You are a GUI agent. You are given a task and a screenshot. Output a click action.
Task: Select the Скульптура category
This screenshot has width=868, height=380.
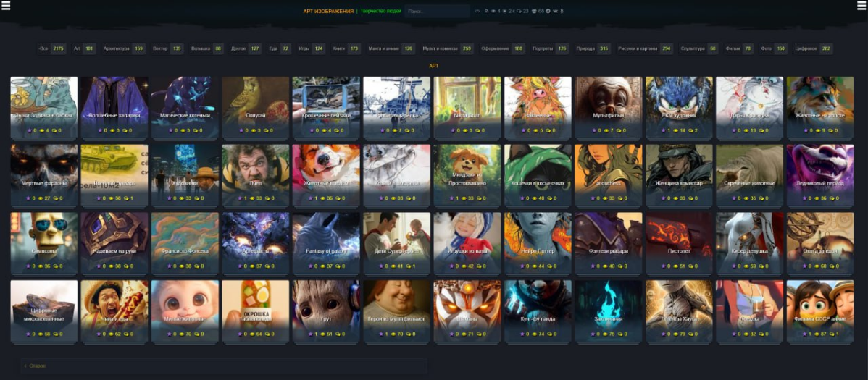pyautogui.click(x=698, y=48)
